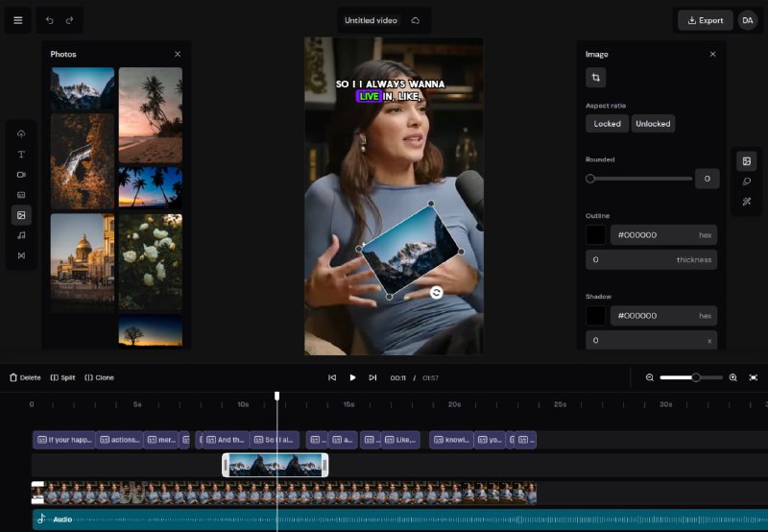This screenshot has width=768, height=532.
Task: Open the Shadow color swatch
Action: 595,316
